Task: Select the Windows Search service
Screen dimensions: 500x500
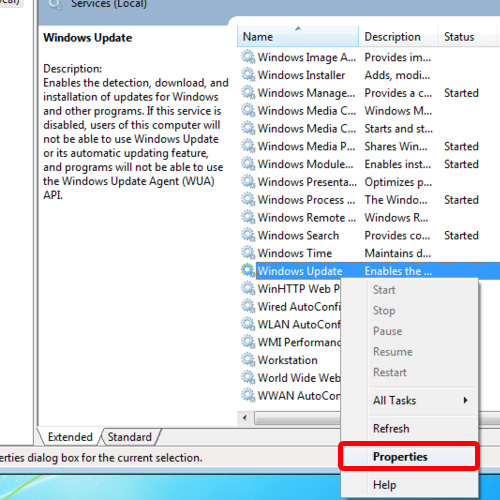Action: tap(298, 235)
